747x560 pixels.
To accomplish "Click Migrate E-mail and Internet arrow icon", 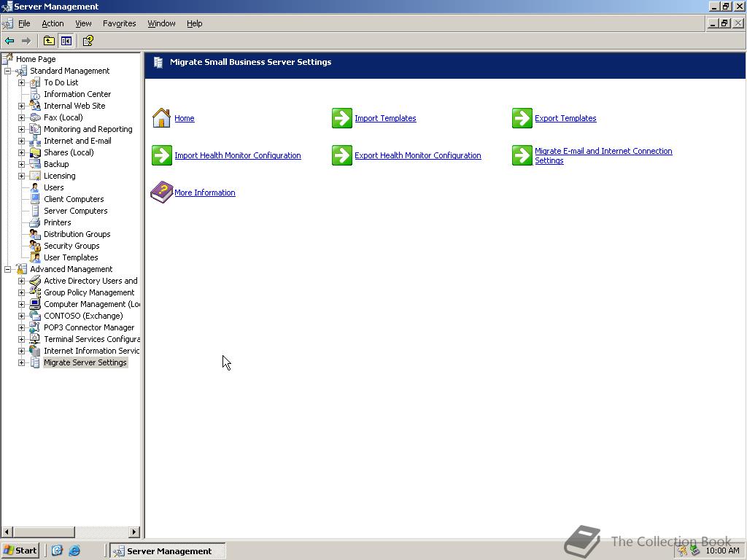I will click(x=522, y=155).
